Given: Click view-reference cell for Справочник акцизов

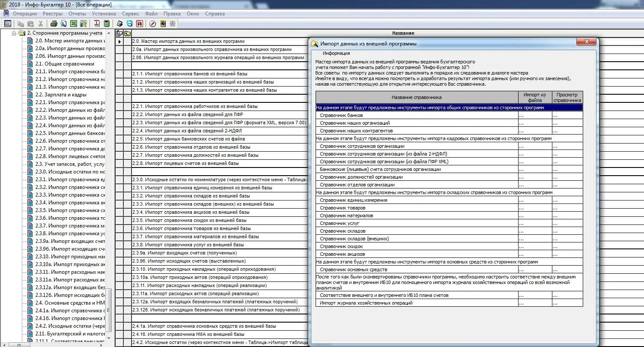Looking at the screenshot, I should 567,254.
